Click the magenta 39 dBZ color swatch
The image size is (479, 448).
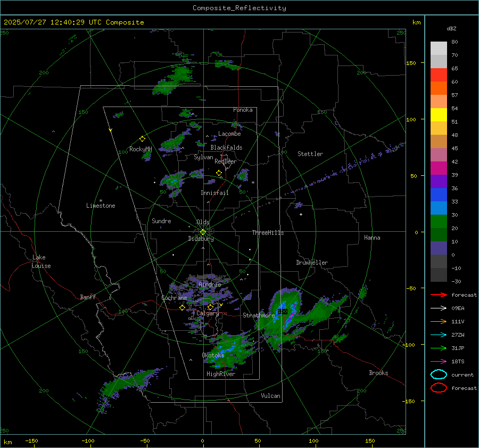[439, 168]
